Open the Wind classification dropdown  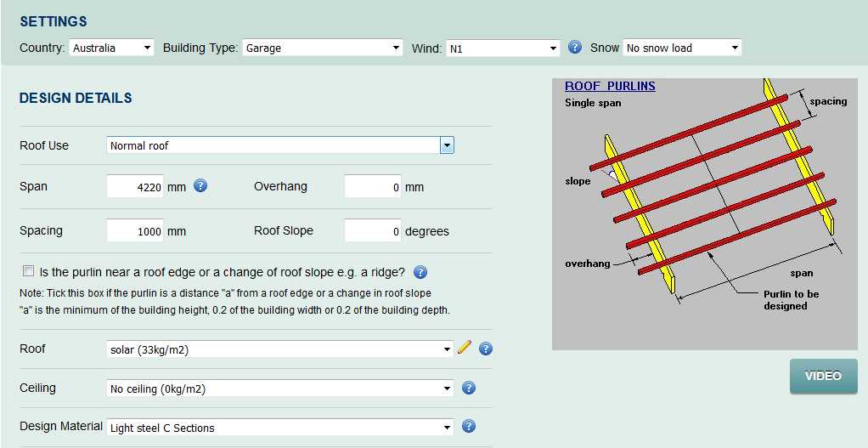tap(503, 48)
